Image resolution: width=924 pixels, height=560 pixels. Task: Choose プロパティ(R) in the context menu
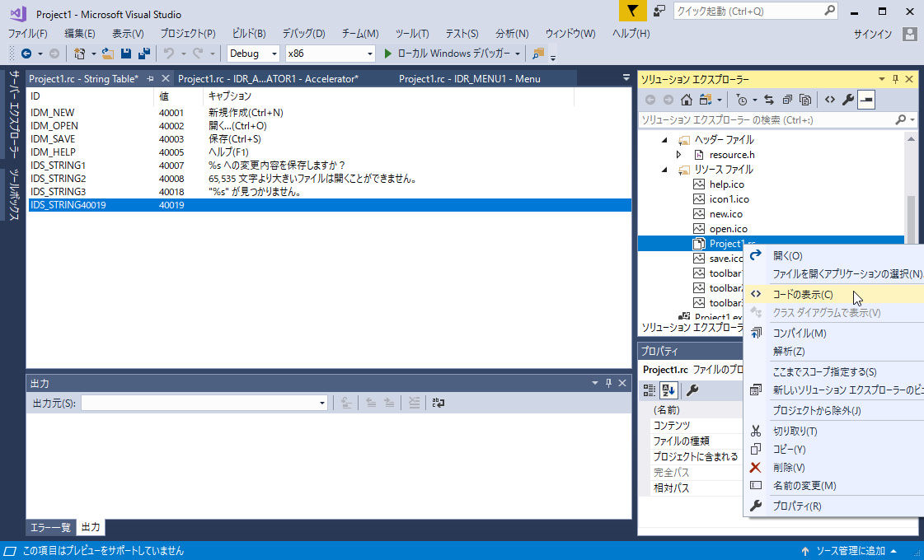pyautogui.click(x=797, y=506)
